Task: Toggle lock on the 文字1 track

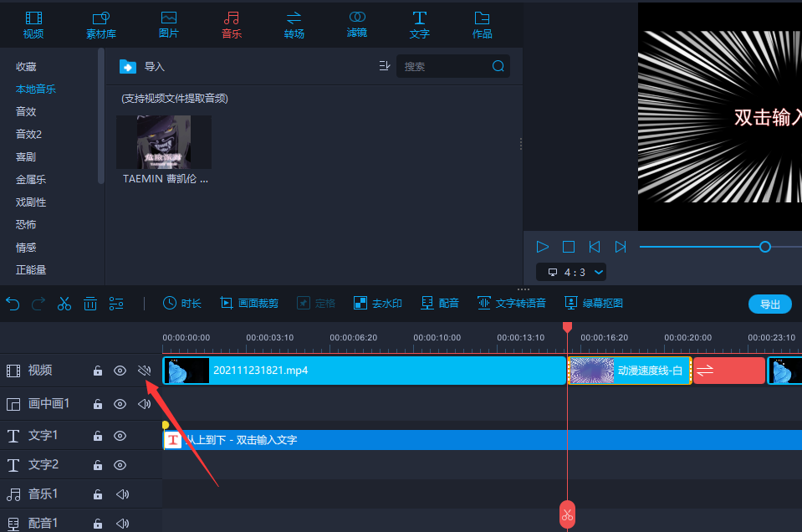Action: click(x=98, y=436)
